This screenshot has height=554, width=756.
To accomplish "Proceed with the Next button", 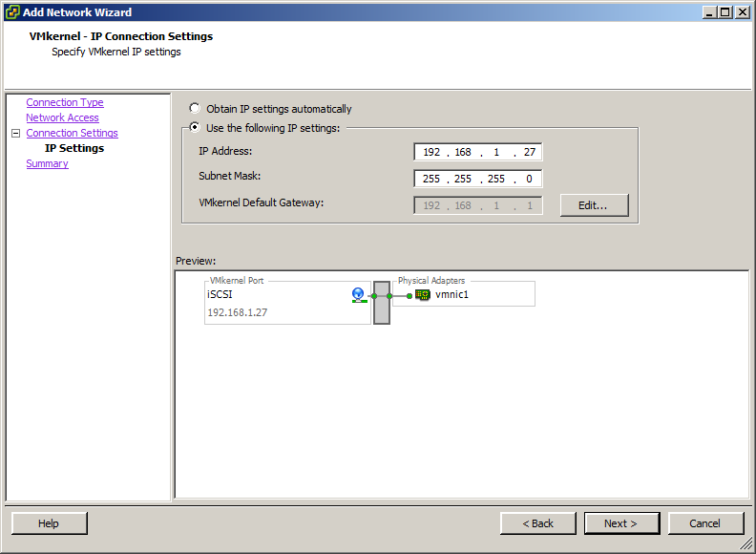I will tap(622, 523).
